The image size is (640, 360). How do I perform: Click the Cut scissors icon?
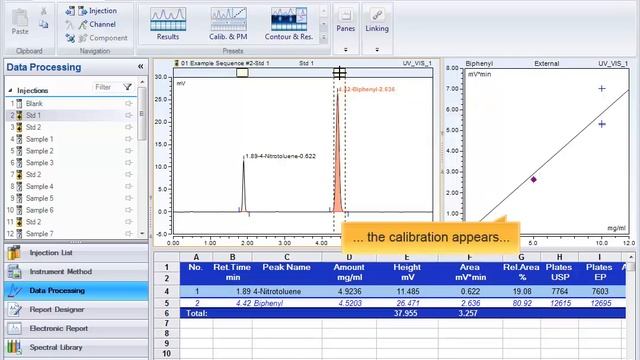pyautogui.click(x=44, y=11)
